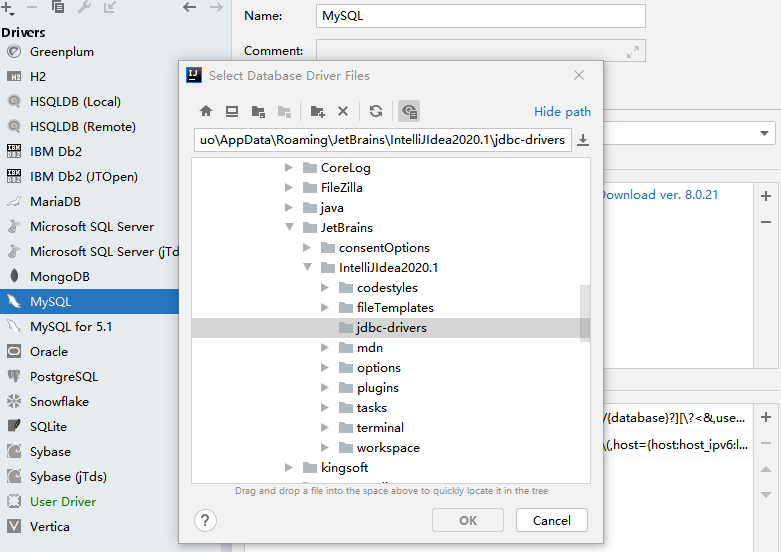Screen dimensions: 781x552
Task: Click the Project directory toolbar icon
Action: [258, 111]
